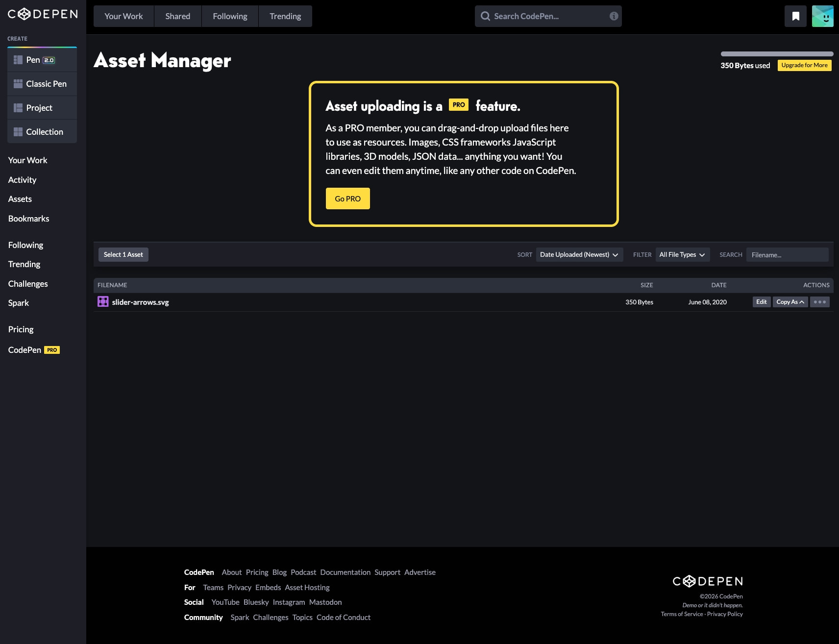
Task: Open search info icon
Action: click(x=614, y=16)
